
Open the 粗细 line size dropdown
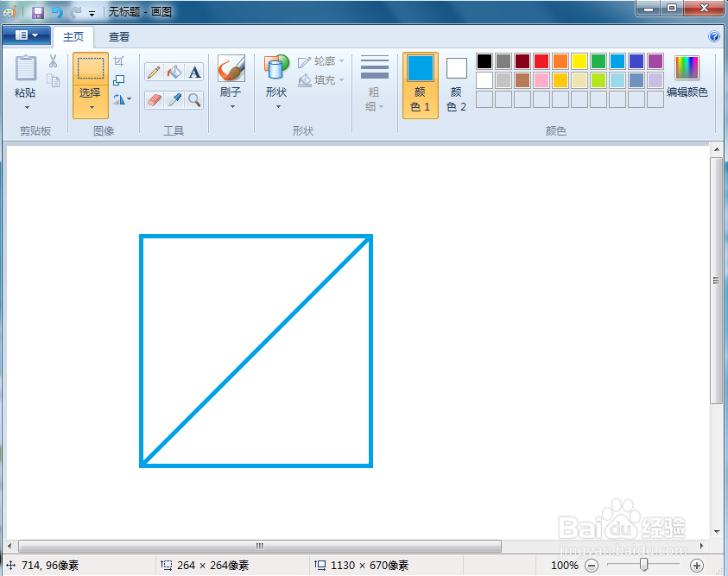point(374,84)
